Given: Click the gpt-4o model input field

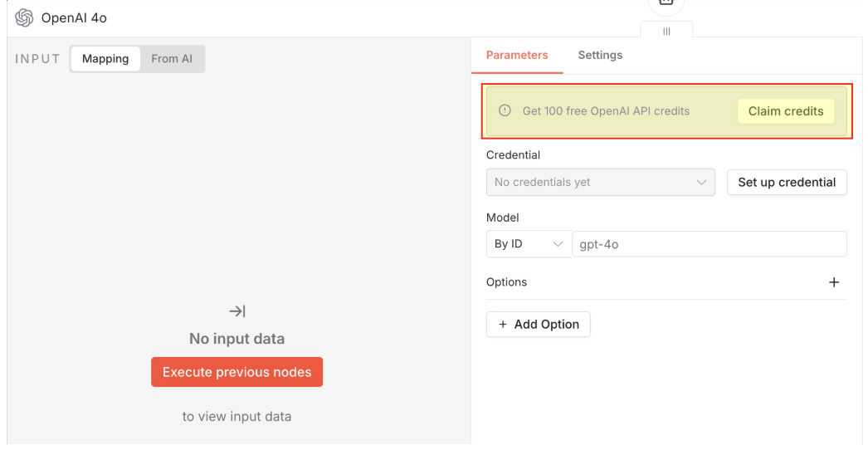Looking at the screenshot, I should tap(710, 244).
